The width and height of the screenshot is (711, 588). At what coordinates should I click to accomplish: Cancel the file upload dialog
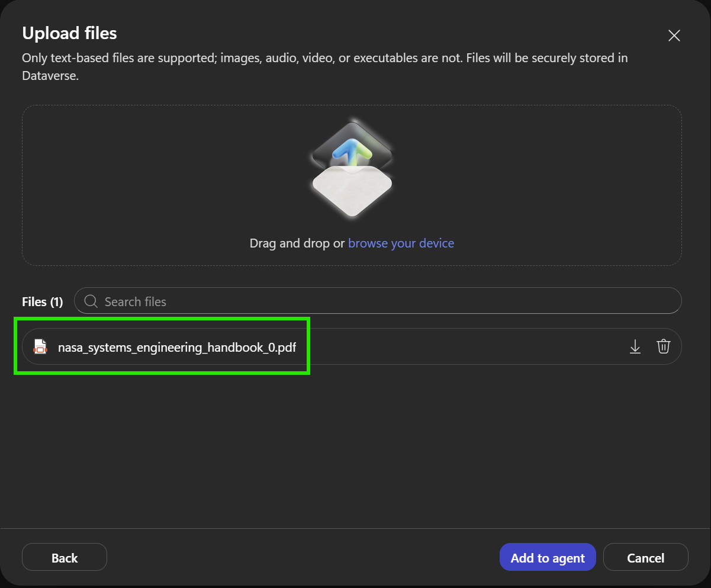pyautogui.click(x=646, y=557)
